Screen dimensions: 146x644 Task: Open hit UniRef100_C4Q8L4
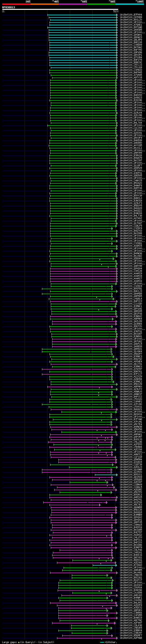(131, 299)
